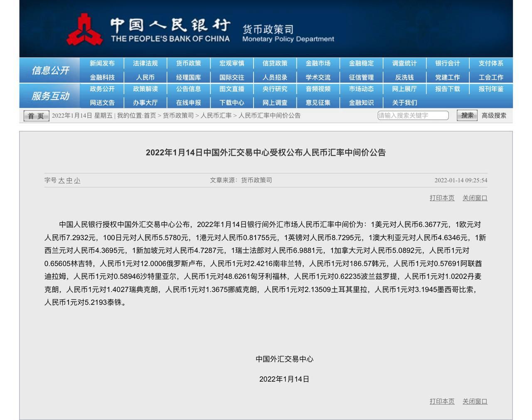Open 高级搜索 advanced search
The width and height of the screenshot is (532, 420).
click(494, 115)
